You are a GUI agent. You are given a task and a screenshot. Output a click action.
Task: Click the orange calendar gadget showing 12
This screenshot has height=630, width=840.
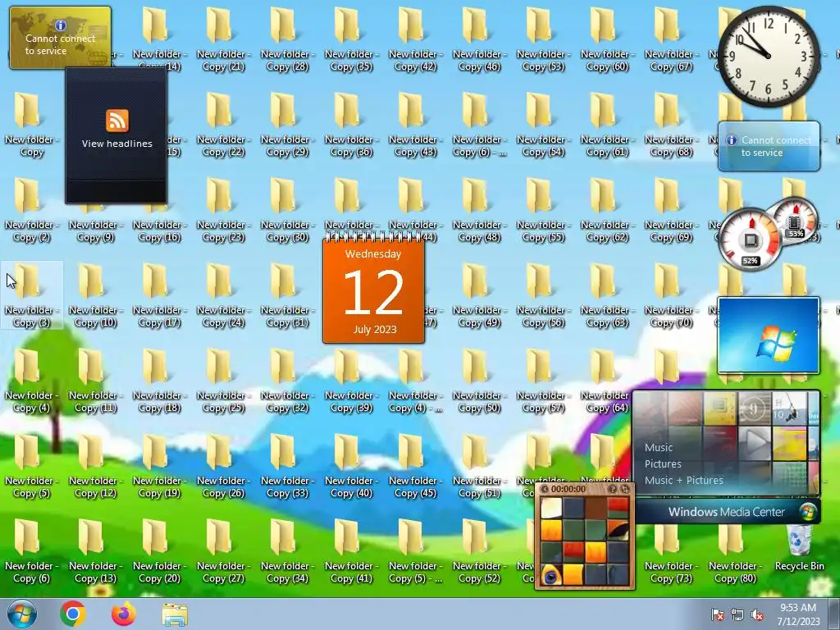pos(373,290)
